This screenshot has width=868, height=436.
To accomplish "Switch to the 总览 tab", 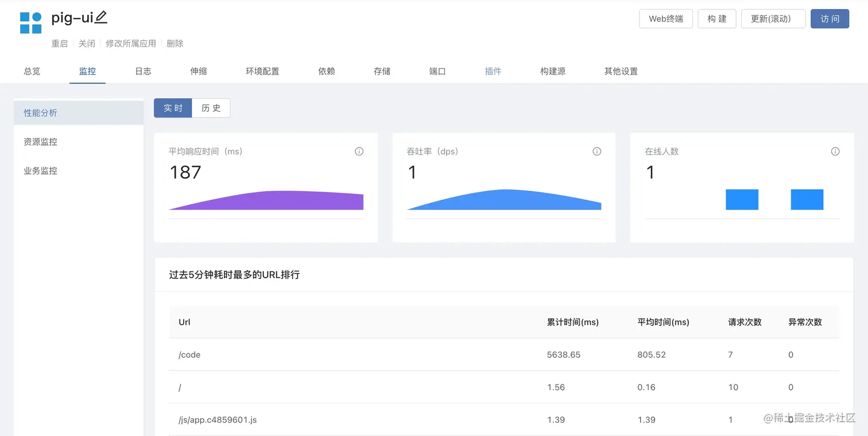I will pos(32,71).
